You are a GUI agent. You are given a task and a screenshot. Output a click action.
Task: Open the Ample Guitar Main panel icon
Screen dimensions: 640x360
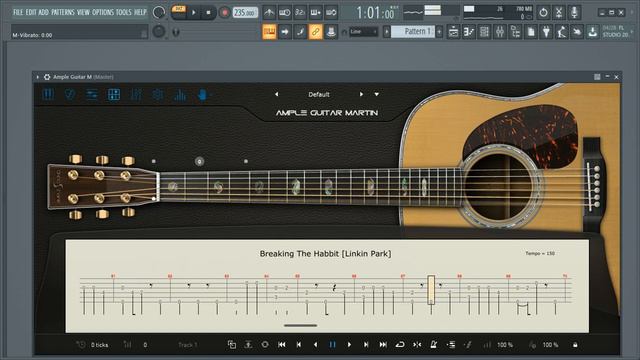click(48, 95)
